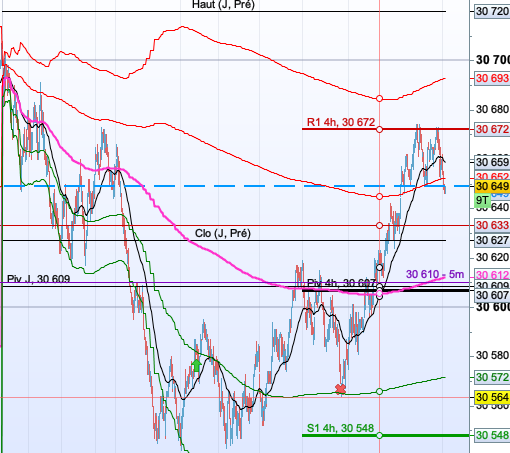The width and height of the screenshot is (510, 453).
Task: Click the 30 700 price scale label
Action: (x=493, y=60)
